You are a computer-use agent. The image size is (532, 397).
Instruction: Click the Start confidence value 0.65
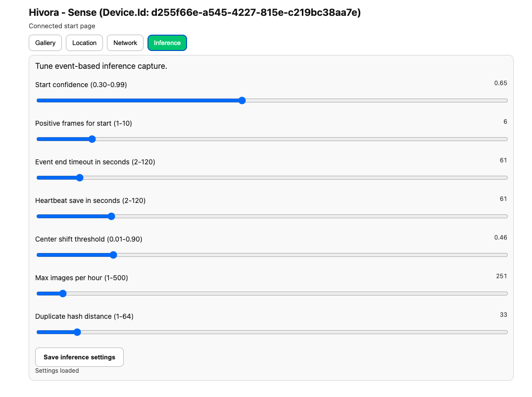pos(500,83)
